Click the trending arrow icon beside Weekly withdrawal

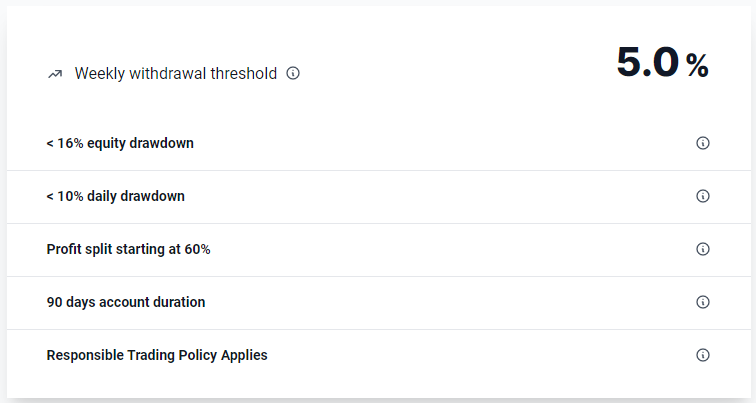[55, 74]
